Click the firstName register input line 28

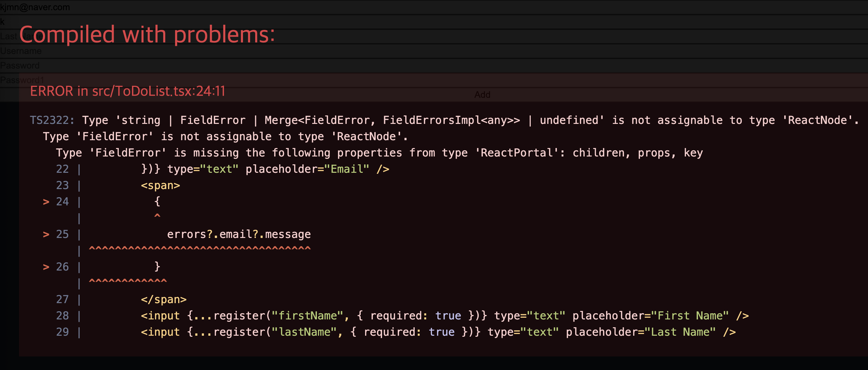[445, 316]
